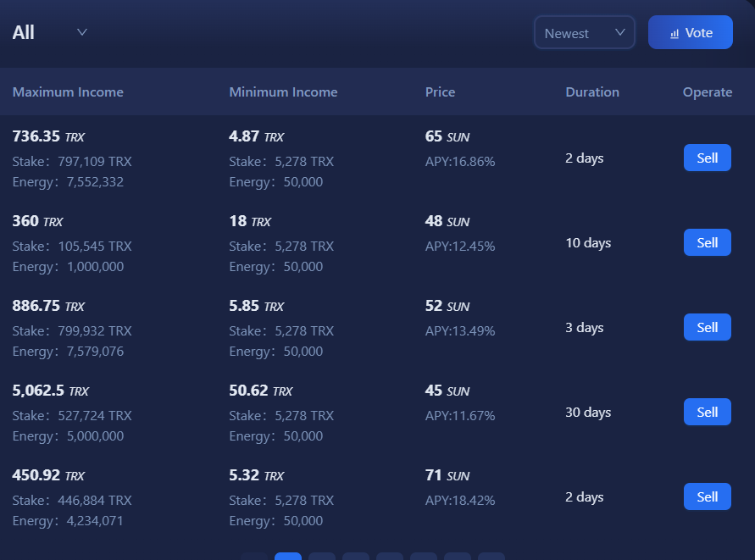Click the Duration column header
755x560 pixels.
(592, 92)
